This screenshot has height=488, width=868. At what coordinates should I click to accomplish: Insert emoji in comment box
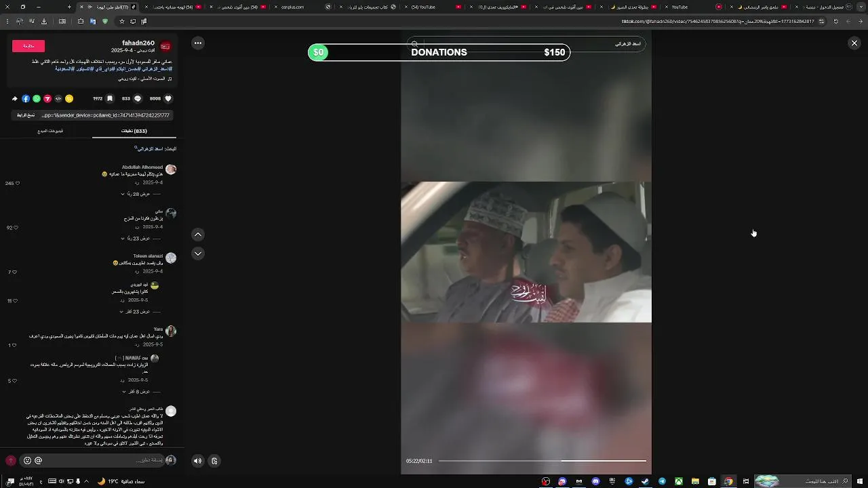pos(27,460)
